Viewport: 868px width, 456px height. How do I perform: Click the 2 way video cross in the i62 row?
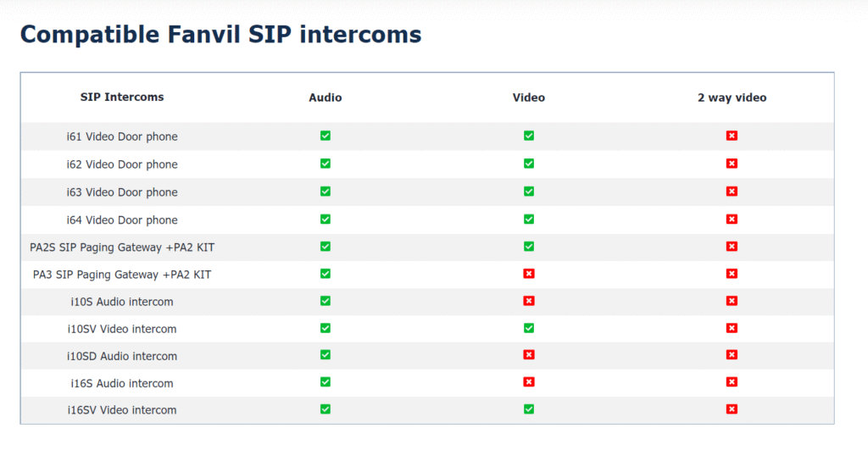pos(732,164)
